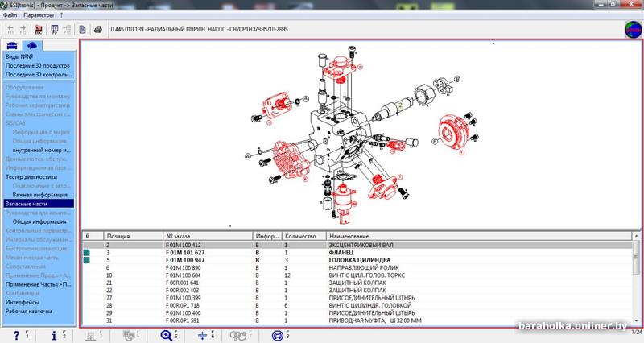644x343 pixels.
Task: Click the magnifier zoom F5 icon
Action: 167,335
